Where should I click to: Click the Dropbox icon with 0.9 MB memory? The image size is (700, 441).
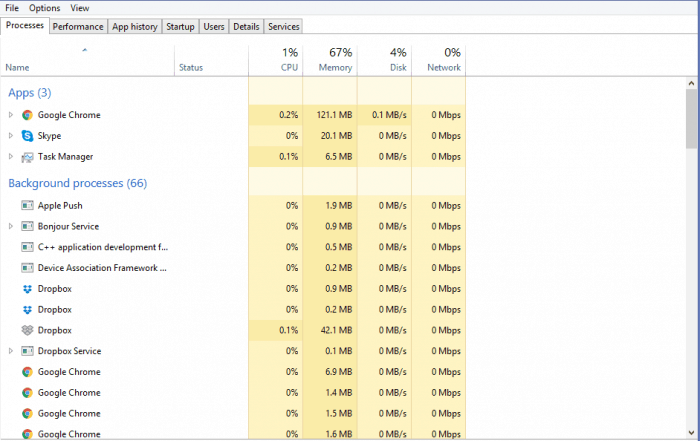click(27, 289)
